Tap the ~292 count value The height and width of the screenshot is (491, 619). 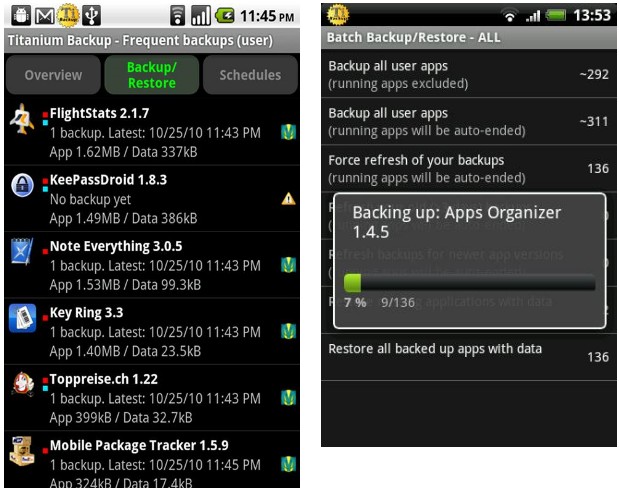coord(594,74)
